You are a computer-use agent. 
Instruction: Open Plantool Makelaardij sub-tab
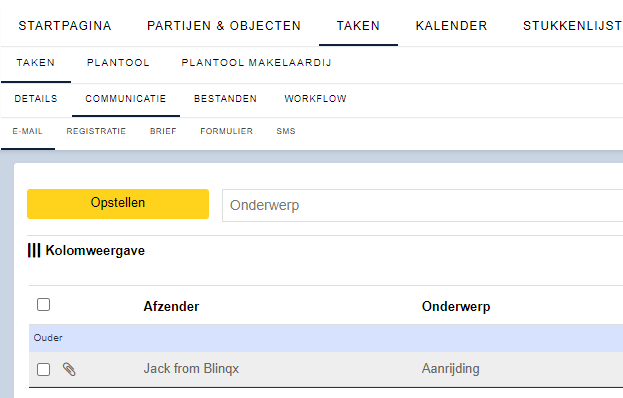(256, 63)
